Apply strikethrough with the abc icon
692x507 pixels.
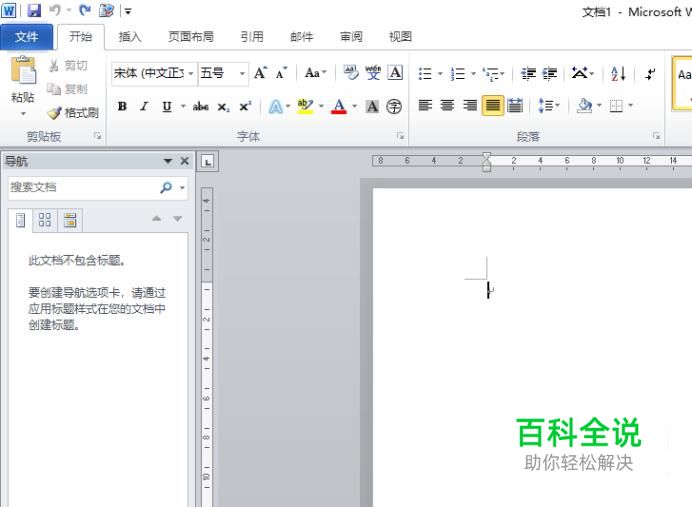[200, 106]
